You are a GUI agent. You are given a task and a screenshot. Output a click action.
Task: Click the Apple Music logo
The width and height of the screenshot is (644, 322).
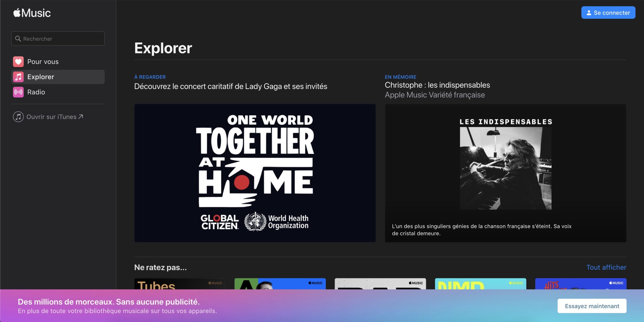[32, 13]
